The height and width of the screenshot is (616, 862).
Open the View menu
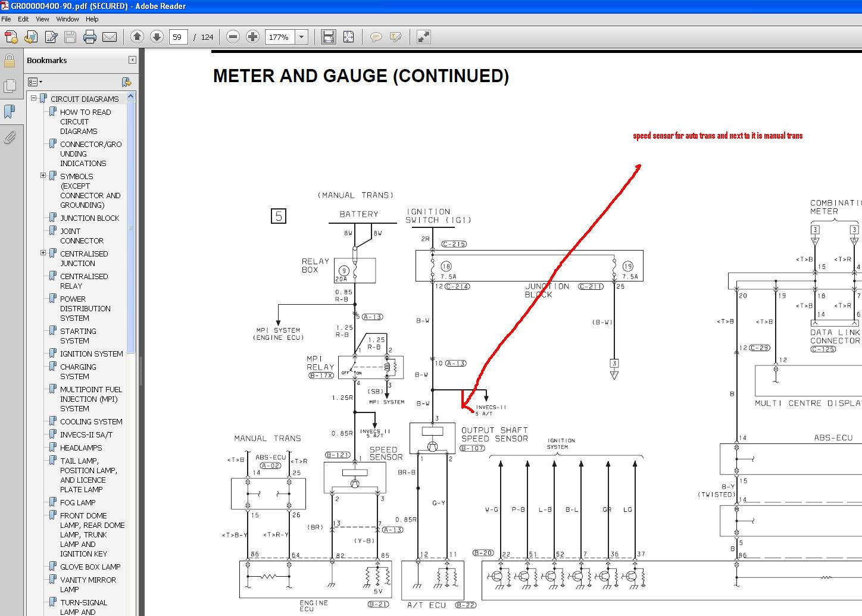click(x=42, y=19)
